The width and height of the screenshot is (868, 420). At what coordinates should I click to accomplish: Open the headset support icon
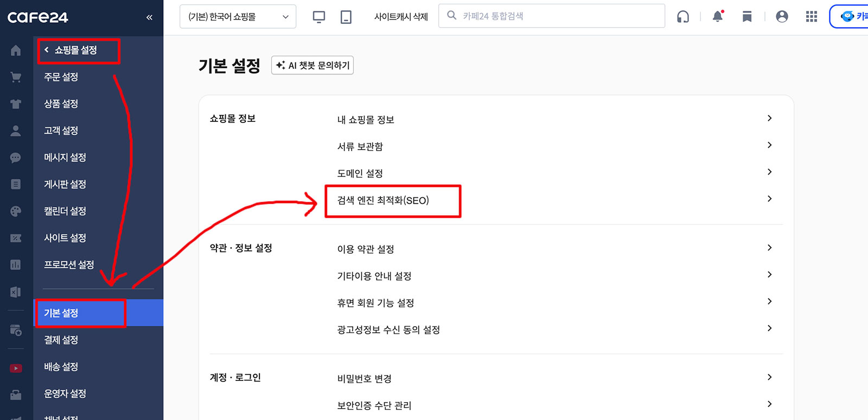[683, 17]
